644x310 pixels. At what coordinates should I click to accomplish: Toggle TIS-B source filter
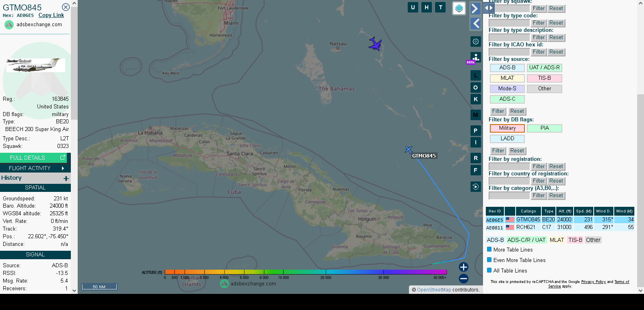pyautogui.click(x=545, y=78)
